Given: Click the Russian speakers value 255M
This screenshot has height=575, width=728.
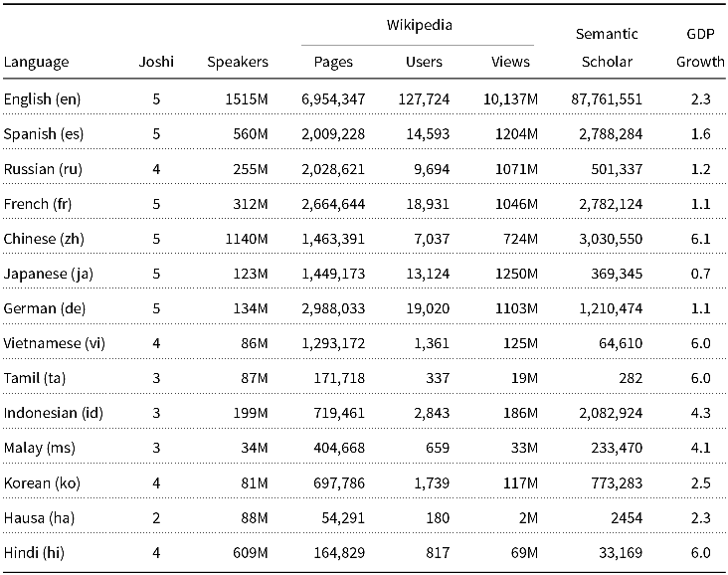Looking at the screenshot, I should click(251, 169).
